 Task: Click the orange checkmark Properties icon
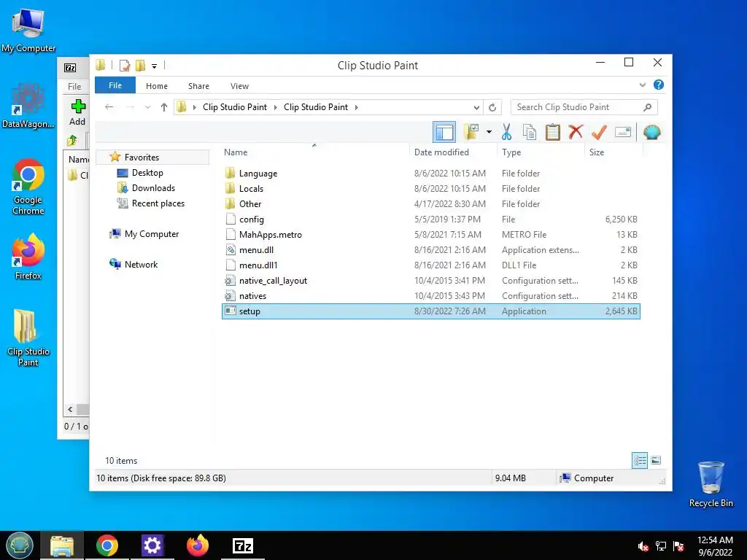pos(599,132)
